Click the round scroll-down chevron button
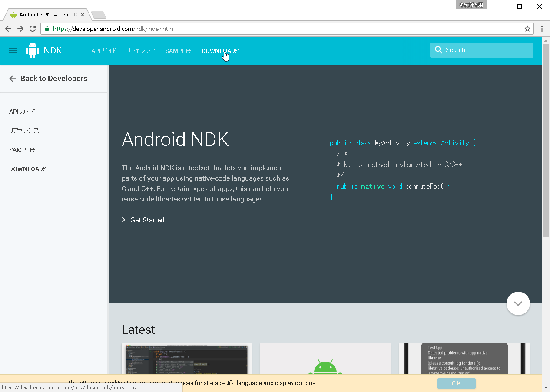 click(518, 303)
